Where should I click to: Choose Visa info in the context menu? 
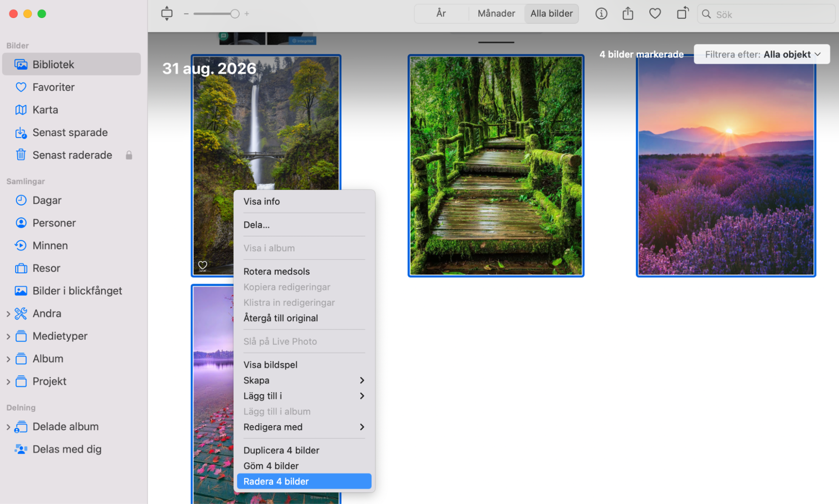pyautogui.click(x=304, y=202)
